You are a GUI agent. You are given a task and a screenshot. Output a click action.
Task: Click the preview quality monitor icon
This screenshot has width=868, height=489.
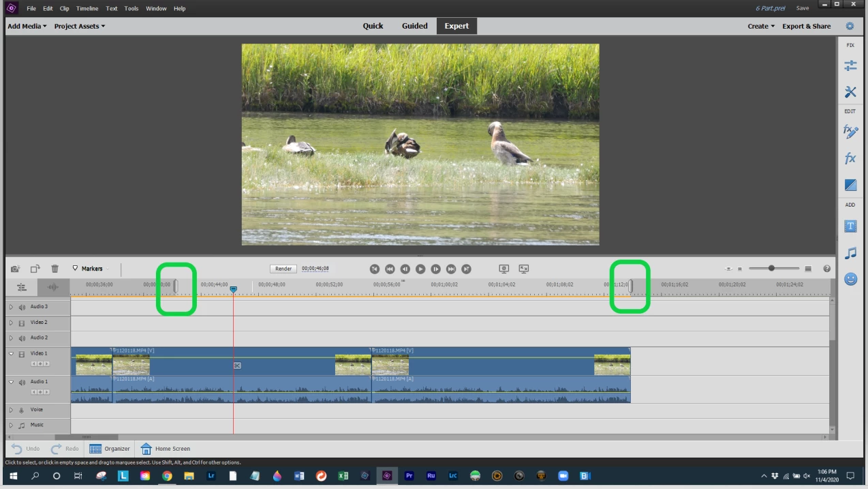(x=503, y=269)
